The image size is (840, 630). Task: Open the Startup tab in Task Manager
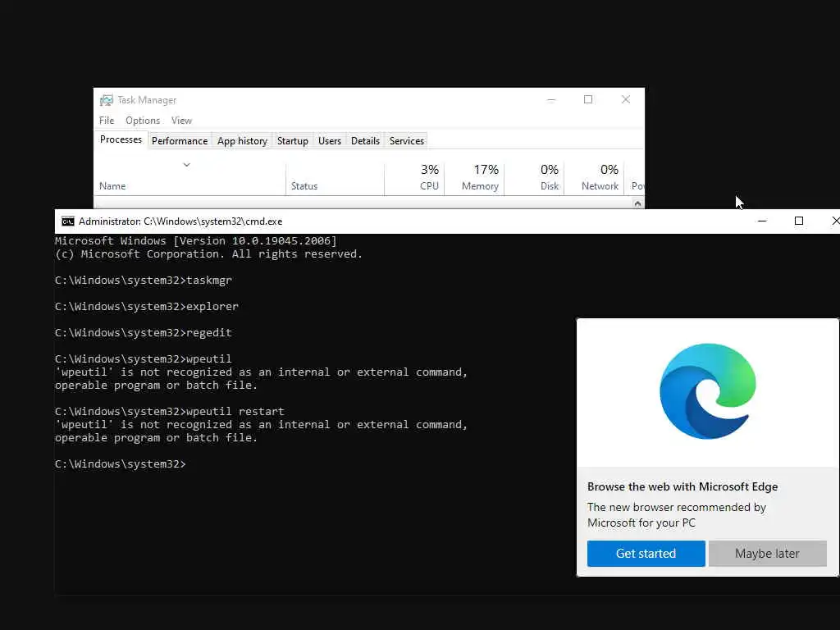293,141
